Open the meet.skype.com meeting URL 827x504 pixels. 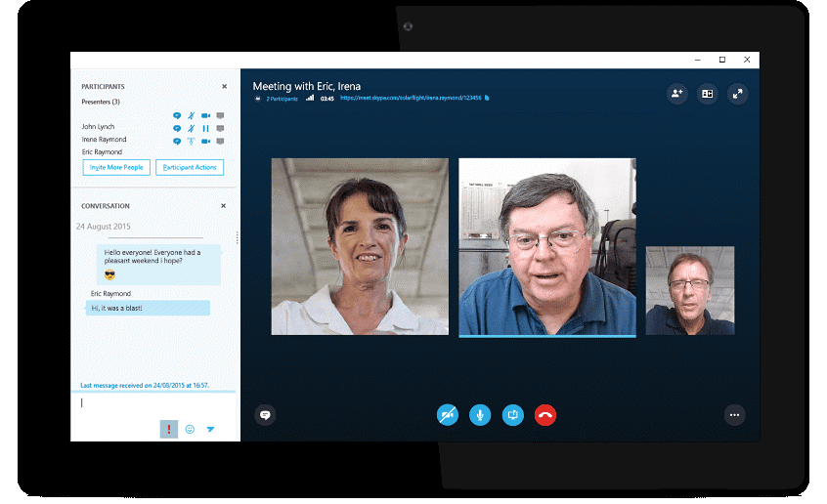[411, 98]
